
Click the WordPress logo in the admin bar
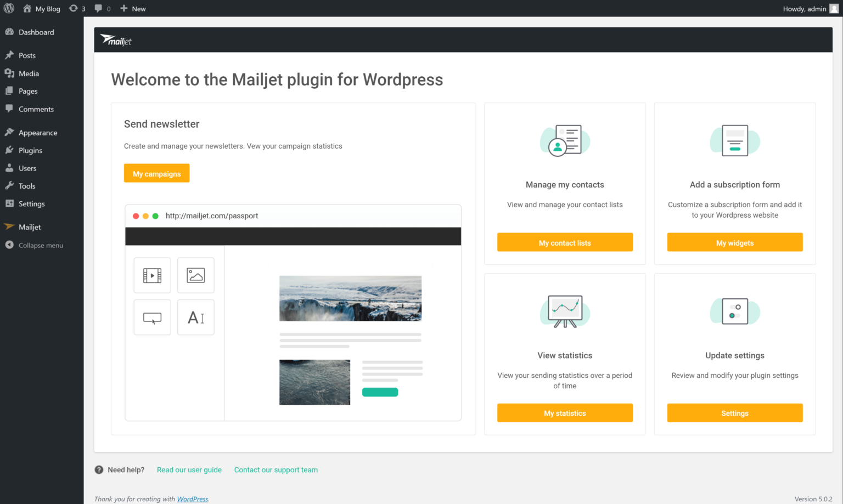(9, 8)
